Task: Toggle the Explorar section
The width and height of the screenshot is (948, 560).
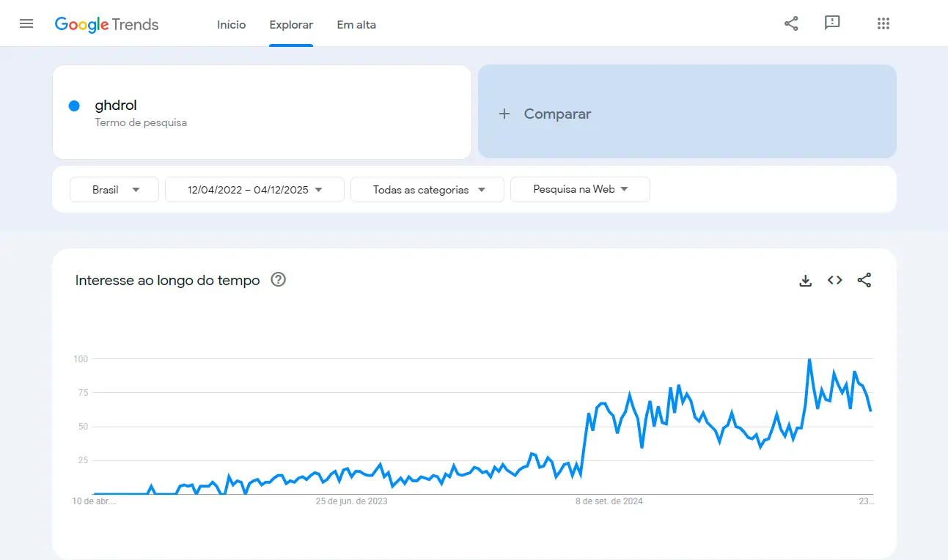Action: tap(291, 24)
